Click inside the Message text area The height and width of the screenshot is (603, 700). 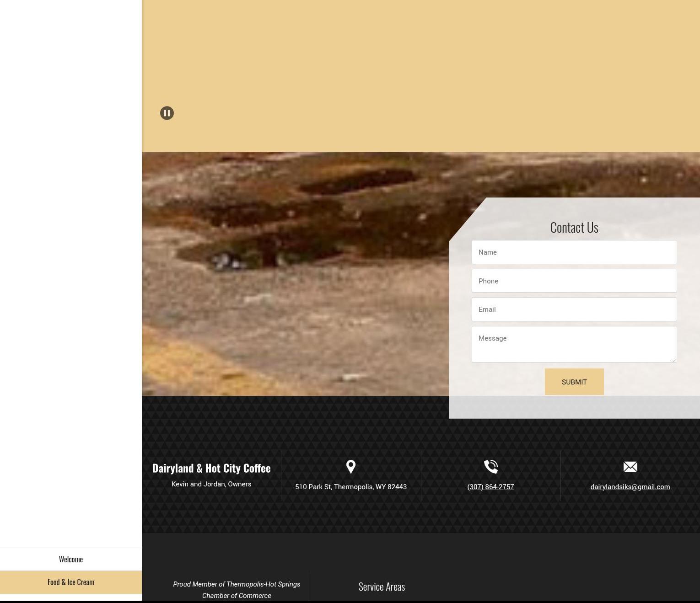(574, 344)
